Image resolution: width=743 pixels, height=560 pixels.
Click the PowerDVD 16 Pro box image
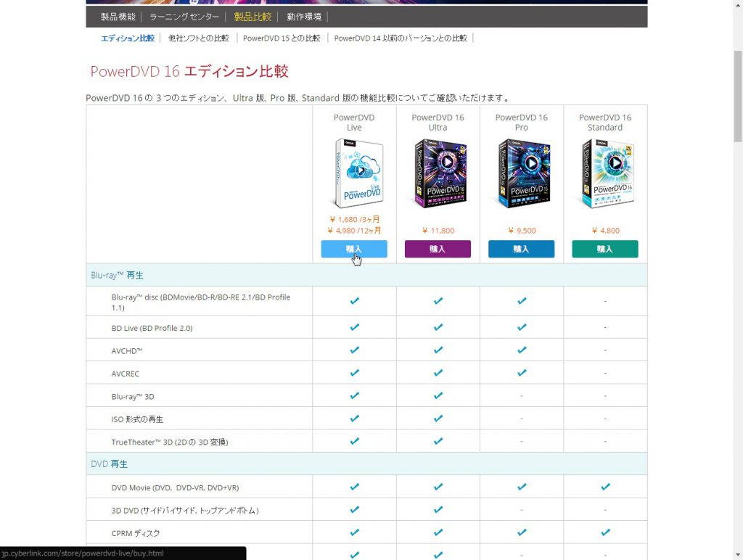coord(525,173)
